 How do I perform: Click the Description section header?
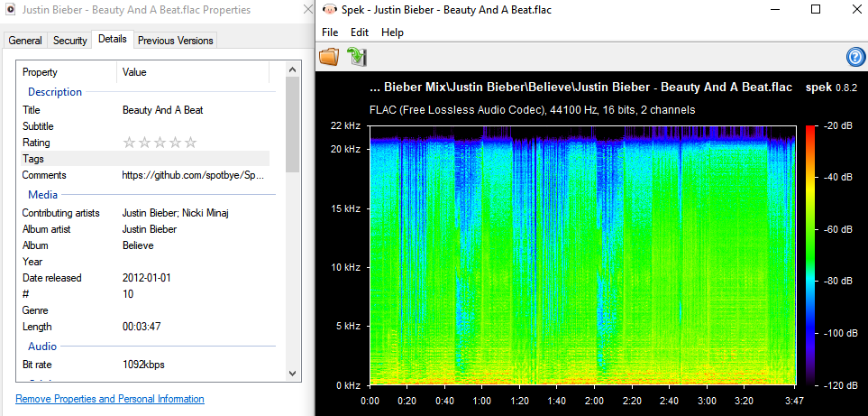coord(55,92)
